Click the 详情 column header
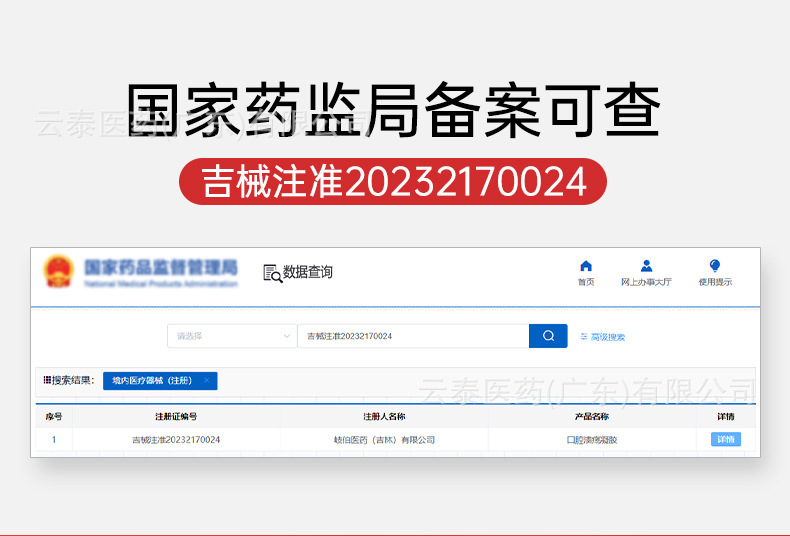Screen dimensions: 790x536 (726, 417)
